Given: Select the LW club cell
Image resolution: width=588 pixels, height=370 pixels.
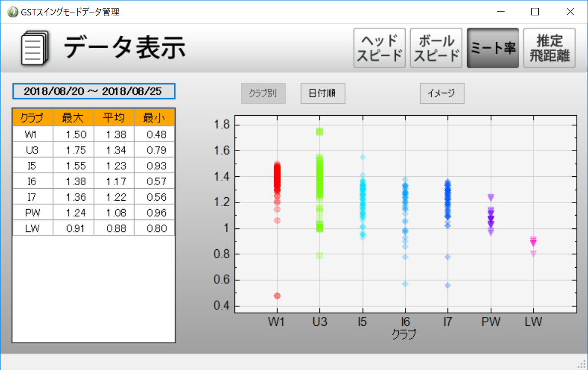Looking at the screenshot, I should point(33,228).
